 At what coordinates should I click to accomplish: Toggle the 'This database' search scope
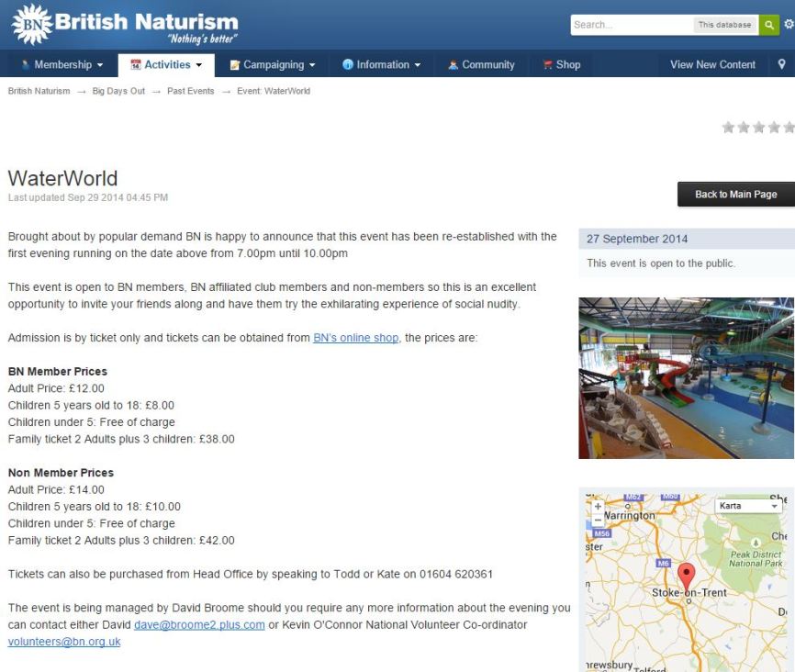(x=724, y=25)
